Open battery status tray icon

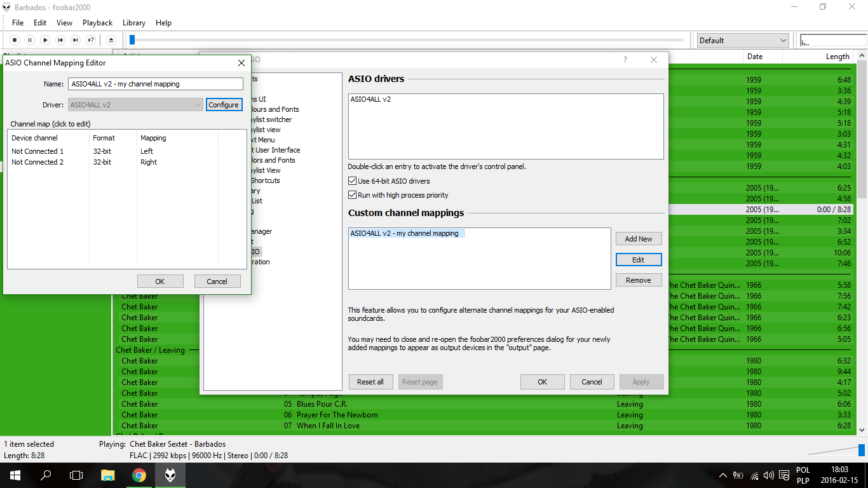(x=738, y=475)
